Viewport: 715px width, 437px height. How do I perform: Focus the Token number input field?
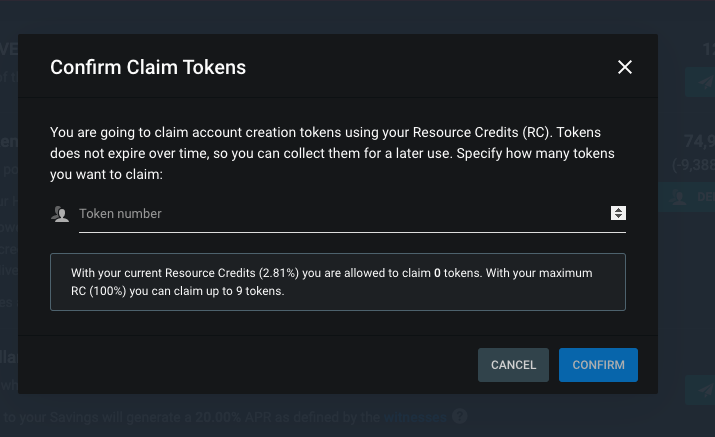click(344, 214)
